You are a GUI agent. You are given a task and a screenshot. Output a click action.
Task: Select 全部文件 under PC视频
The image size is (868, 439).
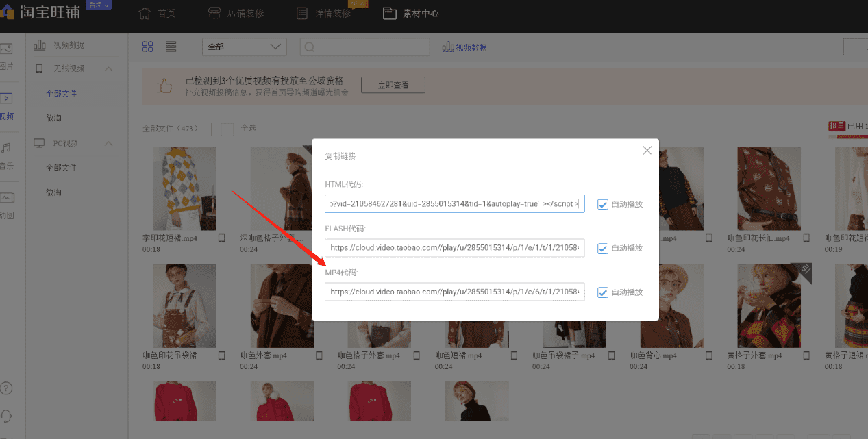click(62, 168)
